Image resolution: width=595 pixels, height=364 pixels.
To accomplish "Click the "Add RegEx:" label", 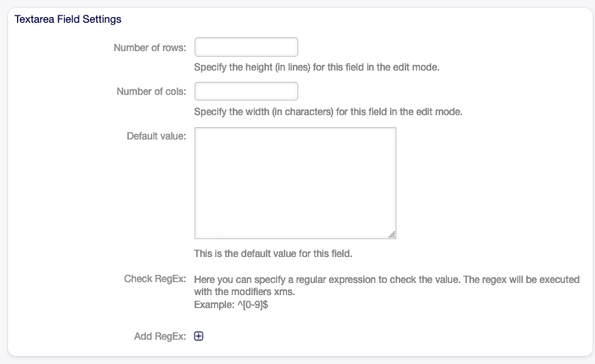I will [160, 336].
